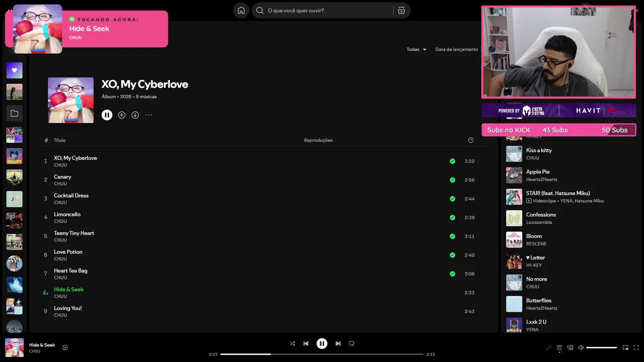
Task: Pause the album with the white button
Action: click(x=107, y=115)
